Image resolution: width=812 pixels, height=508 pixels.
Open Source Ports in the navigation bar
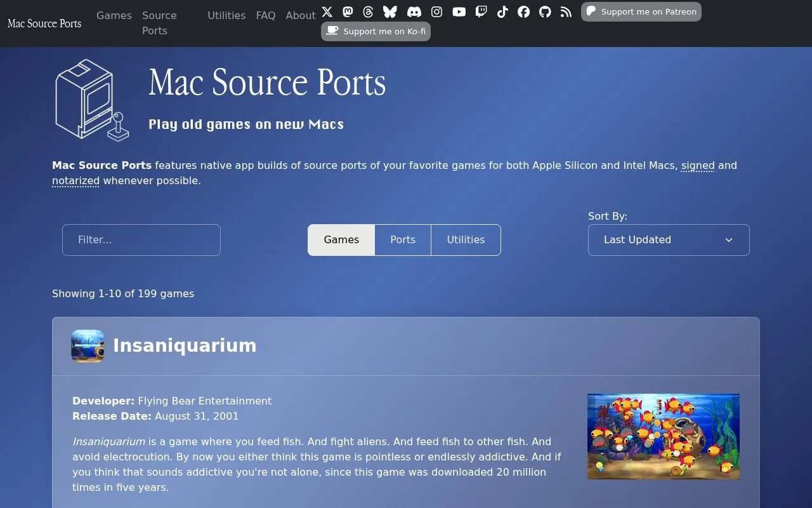coord(159,23)
